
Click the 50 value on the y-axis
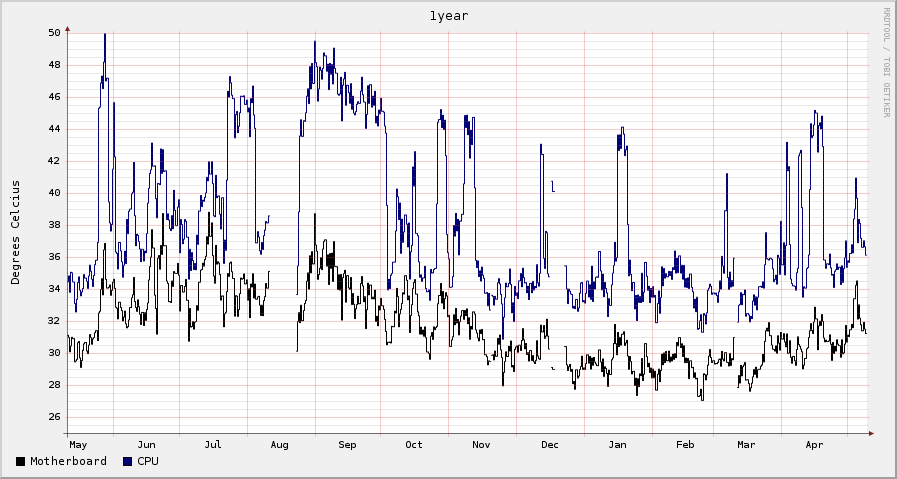tap(54, 33)
